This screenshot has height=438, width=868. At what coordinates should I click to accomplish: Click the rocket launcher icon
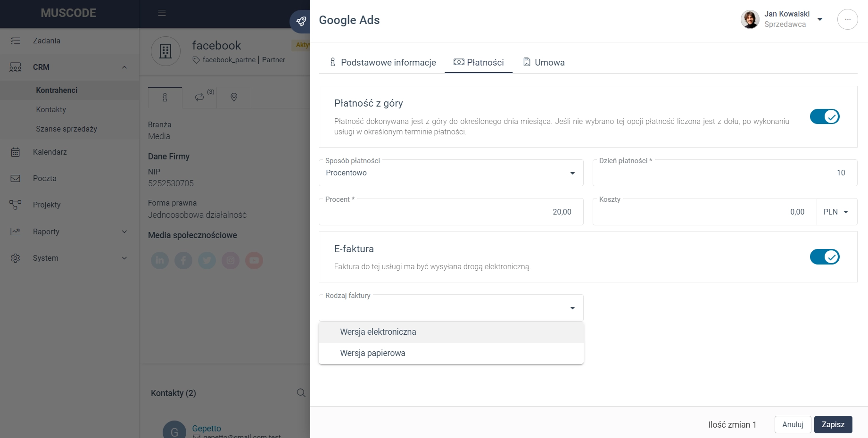pos(301,21)
